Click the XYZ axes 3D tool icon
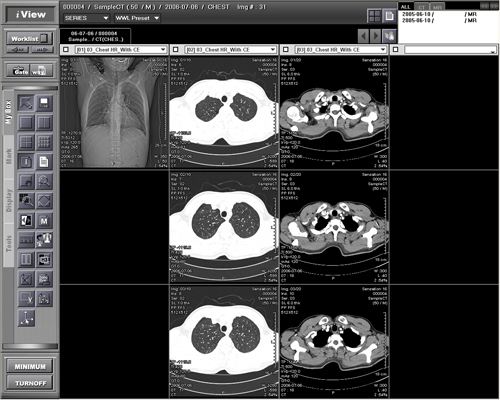The height and width of the screenshot is (400, 500). [26, 318]
